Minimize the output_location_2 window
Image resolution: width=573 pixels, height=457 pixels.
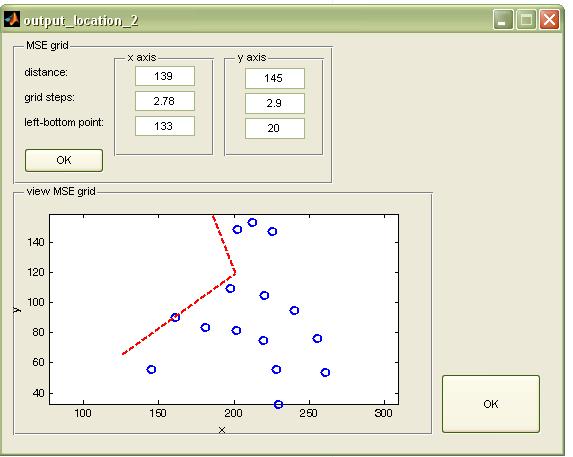(503, 19)
